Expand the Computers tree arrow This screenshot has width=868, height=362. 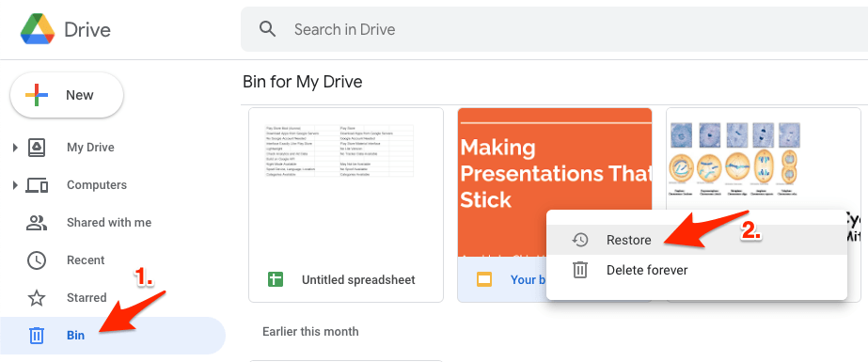15,185
